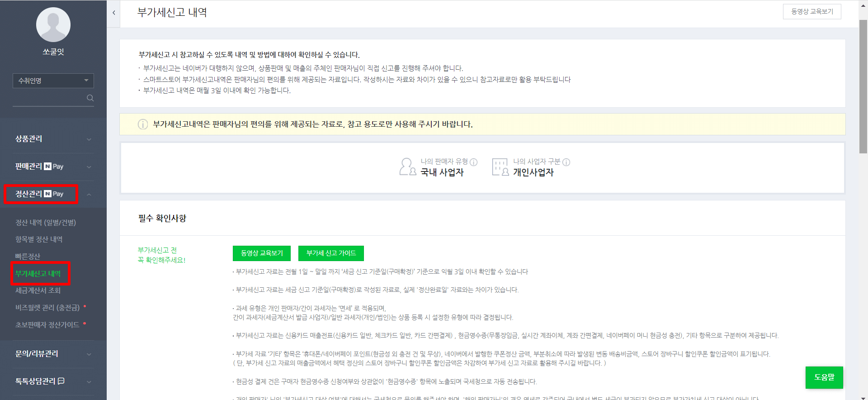Open the 정산관리 sidebar menu
The width and height of the screenshot is (868, 400).
tap(29, 194)
